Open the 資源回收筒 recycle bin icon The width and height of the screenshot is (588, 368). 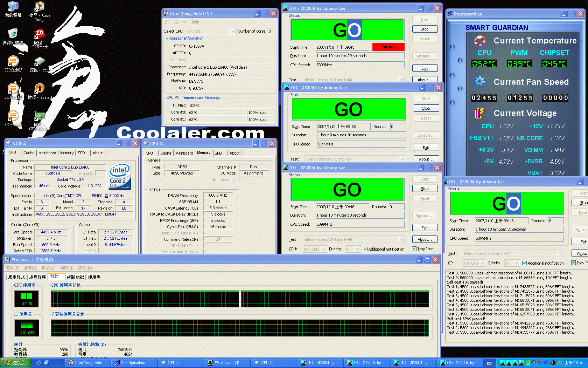coord(13,36)
